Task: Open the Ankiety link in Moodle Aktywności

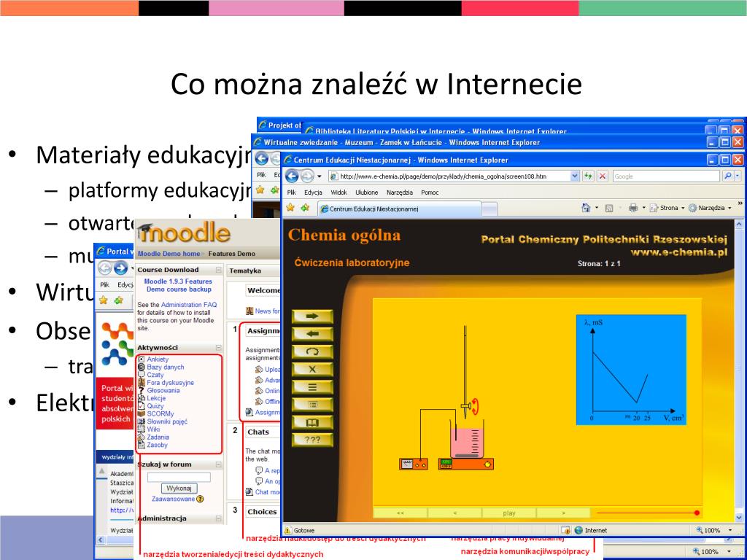Action: (158, 359)
